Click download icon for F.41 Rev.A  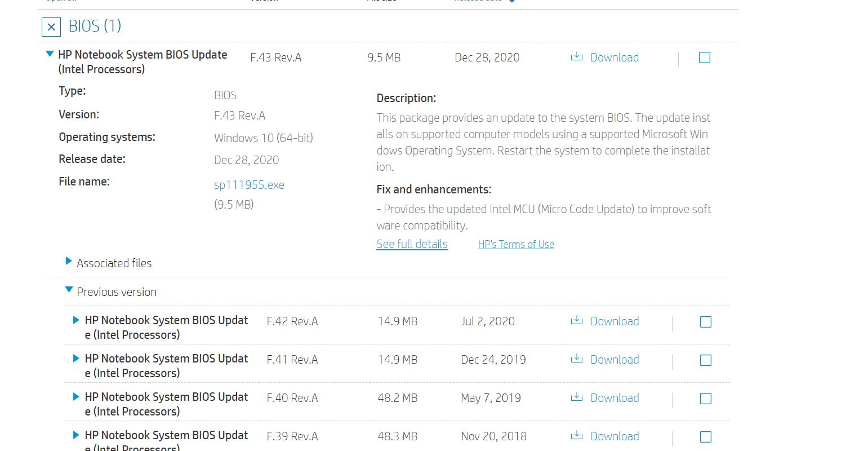click(576, 359)
